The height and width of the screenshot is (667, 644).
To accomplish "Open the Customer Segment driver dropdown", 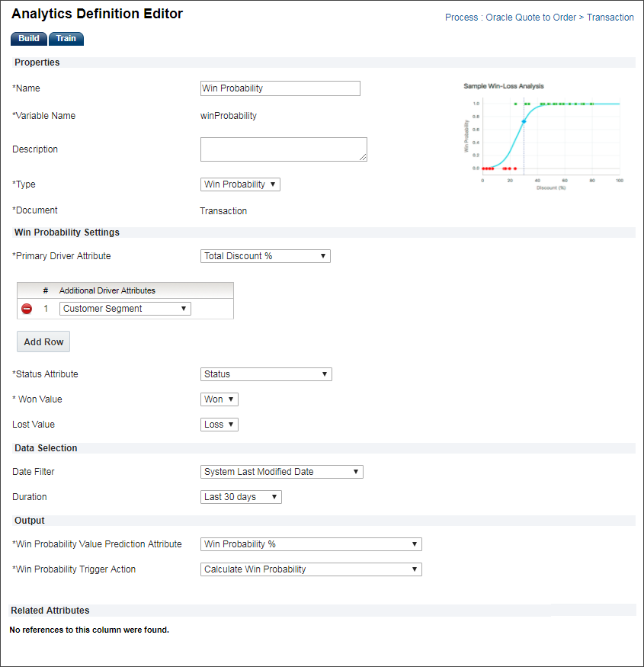I will click(125, 309).
